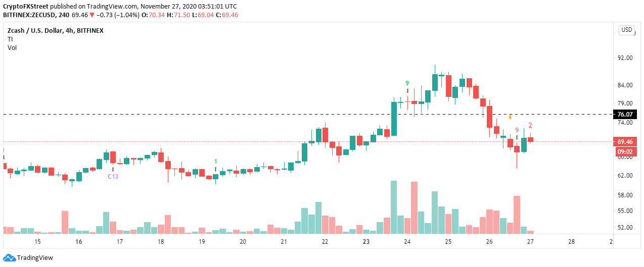Screen dimensions: 644x267
Task: Click the TradingView logo icon
Action: pos(9,258)
